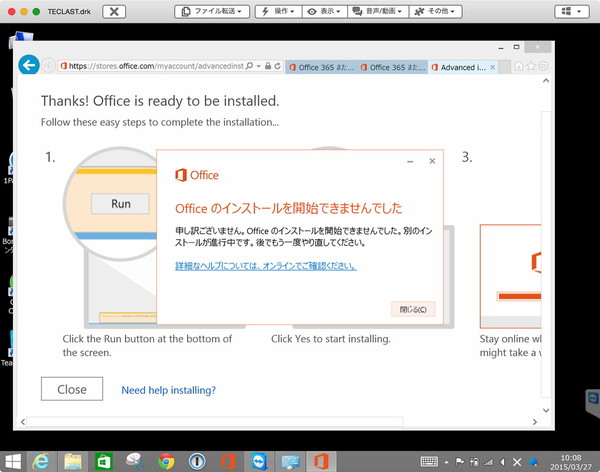Switch to second Office 365 browser tab

[392, 67]
